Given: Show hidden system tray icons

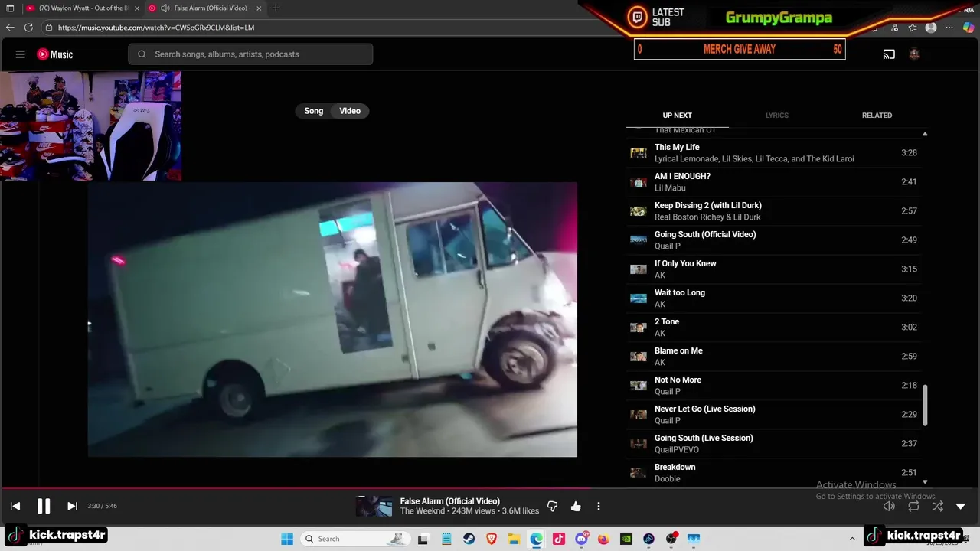Looking at the screenshot, I should tap(852, 539).
